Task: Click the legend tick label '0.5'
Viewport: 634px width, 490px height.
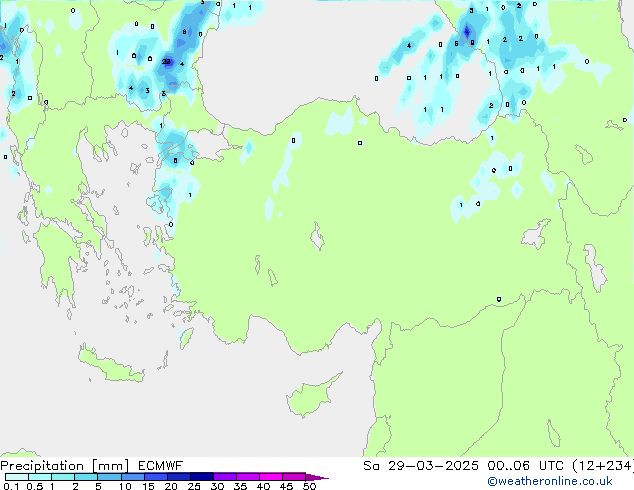Action: pos(34,486)
